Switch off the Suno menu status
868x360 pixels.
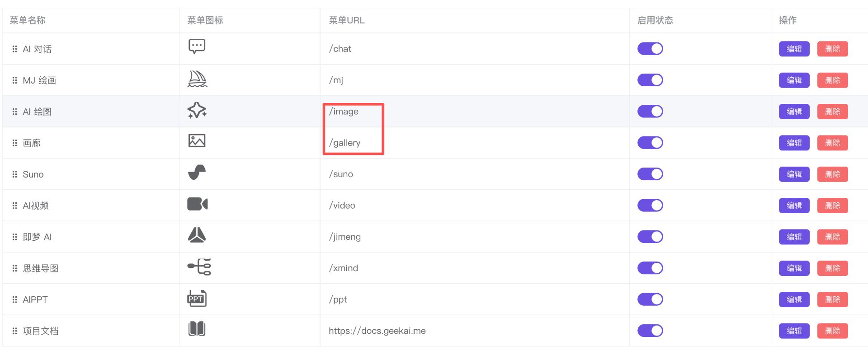650,174
